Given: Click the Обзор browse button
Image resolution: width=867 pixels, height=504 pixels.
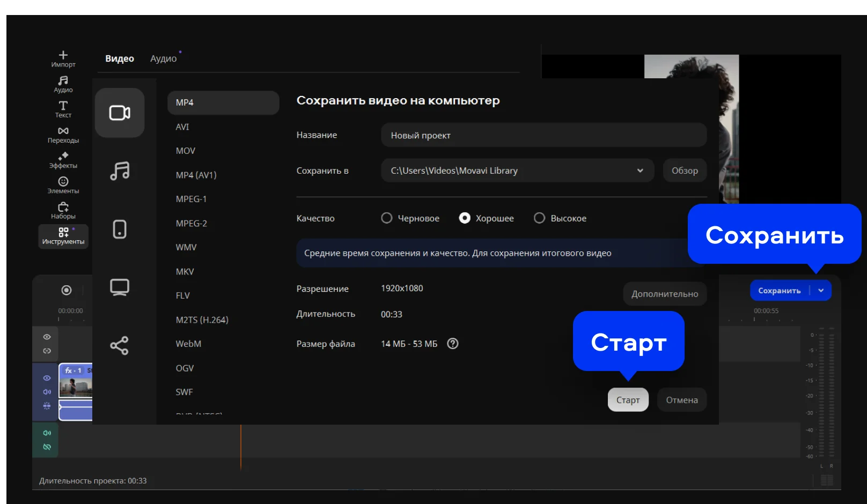Looking at the screenshot, I should pyautogui.click(x=685, y=171).
